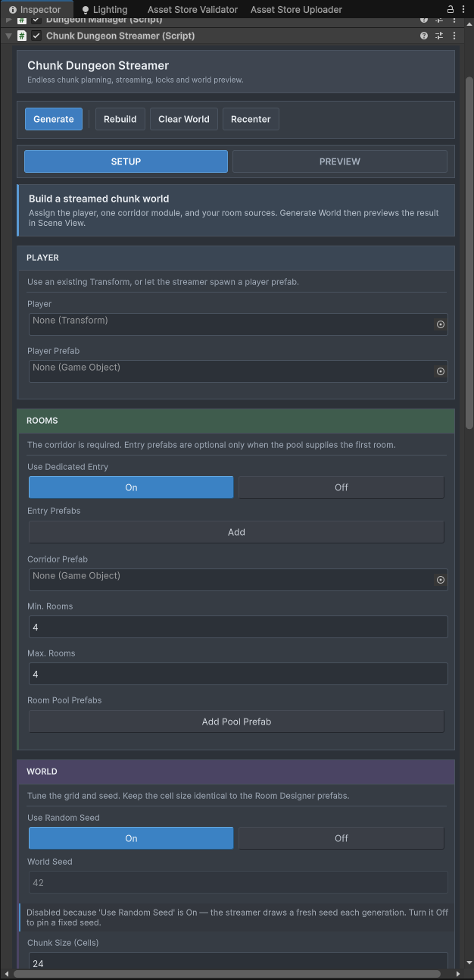The width and height of the screenshot is (474, 980).
Task: Select the PREVIEW tab
Action: (340, 161)
